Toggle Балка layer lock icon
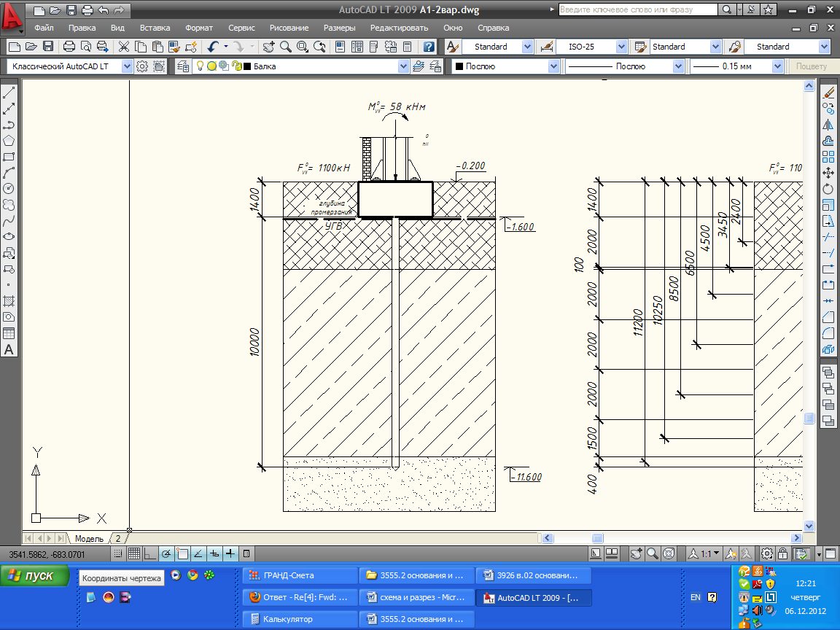Screen dimensions: 840x630 point(237,66)
